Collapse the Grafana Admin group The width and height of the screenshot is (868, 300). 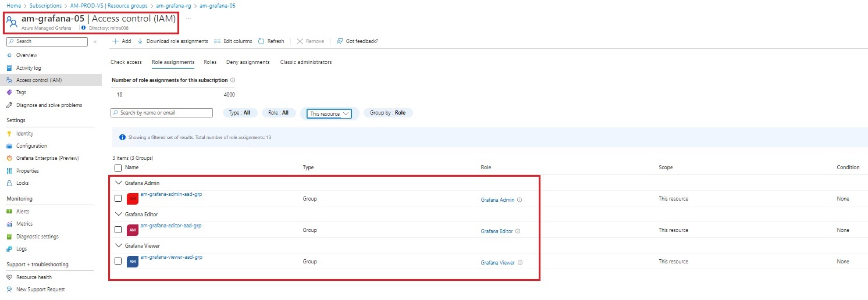(119, 183)
